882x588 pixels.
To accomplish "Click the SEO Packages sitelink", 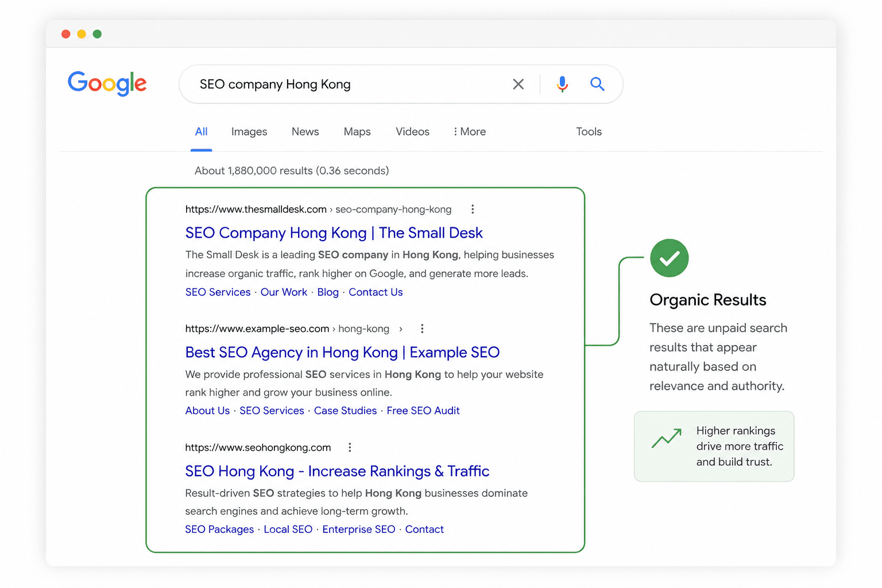I will click(219, 529).
